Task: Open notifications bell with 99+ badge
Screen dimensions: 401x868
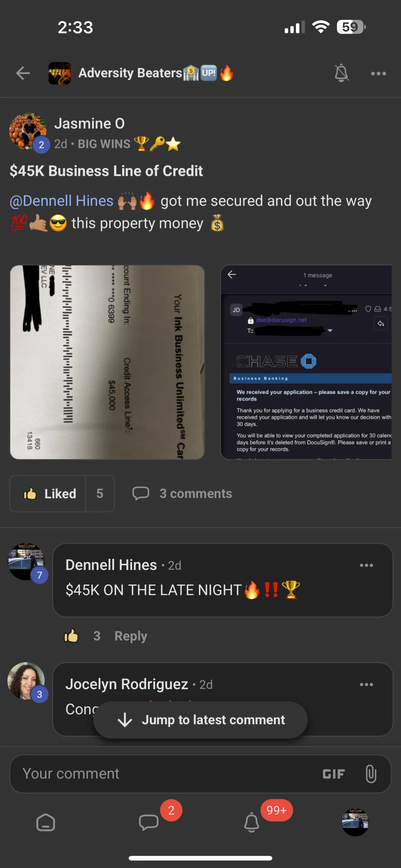Action: tap(252, 823)
